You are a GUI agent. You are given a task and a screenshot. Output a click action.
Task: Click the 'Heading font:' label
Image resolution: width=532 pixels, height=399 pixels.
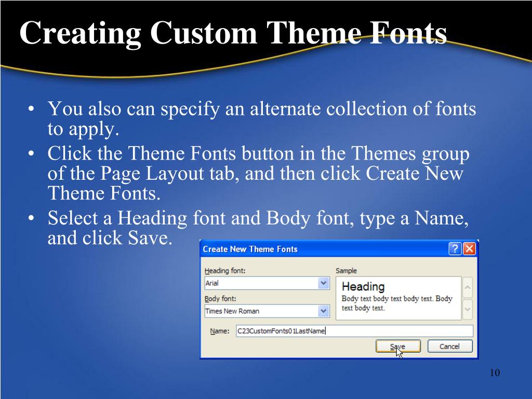(225, 271)
